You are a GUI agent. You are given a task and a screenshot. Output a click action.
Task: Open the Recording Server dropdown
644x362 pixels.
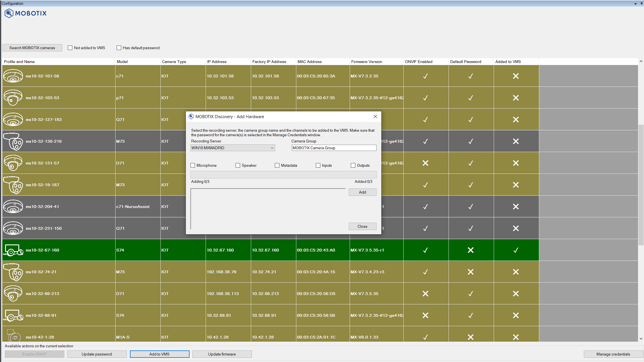click(x=233, y=148)
